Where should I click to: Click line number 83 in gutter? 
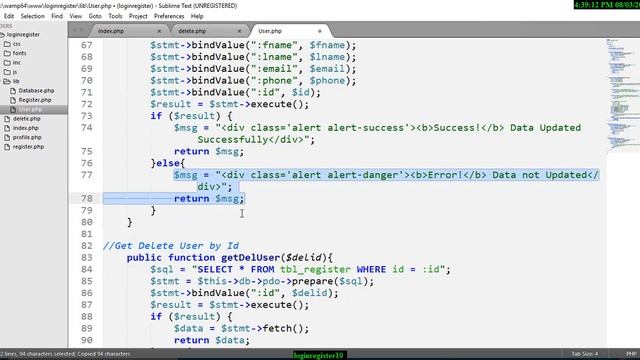pyautogui.click(x=87, y=258)
